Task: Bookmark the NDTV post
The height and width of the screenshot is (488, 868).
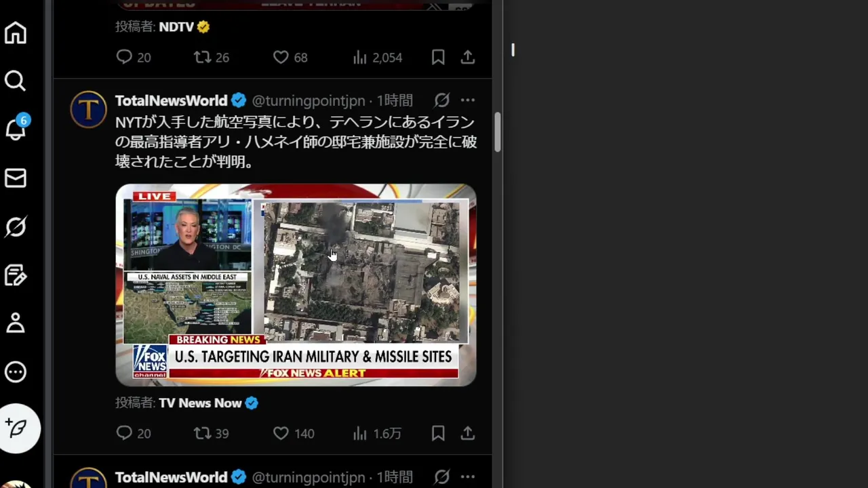Action: tap(438, 58)
